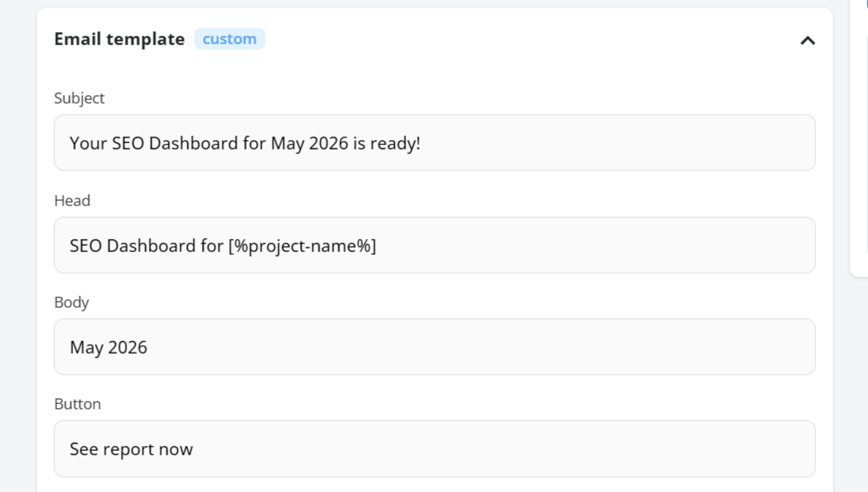Select the custom badge label

point(229,39)
